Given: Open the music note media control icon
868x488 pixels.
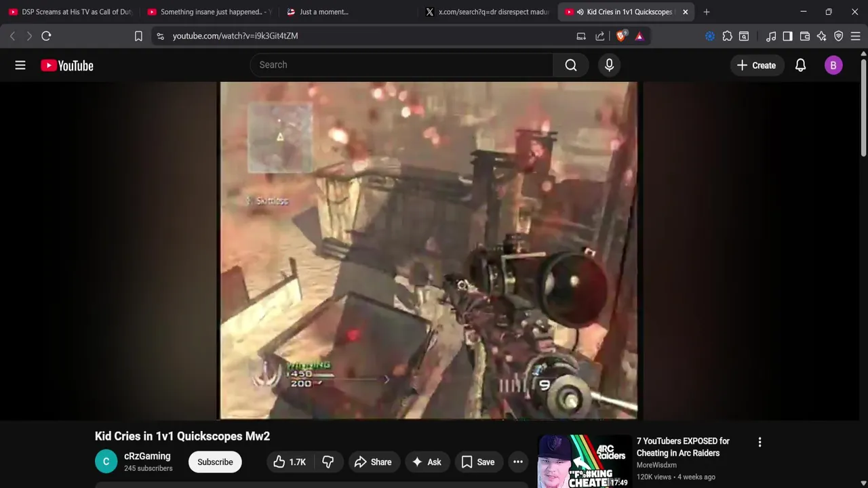Looking at the screenshot, I should pos(771,36).
